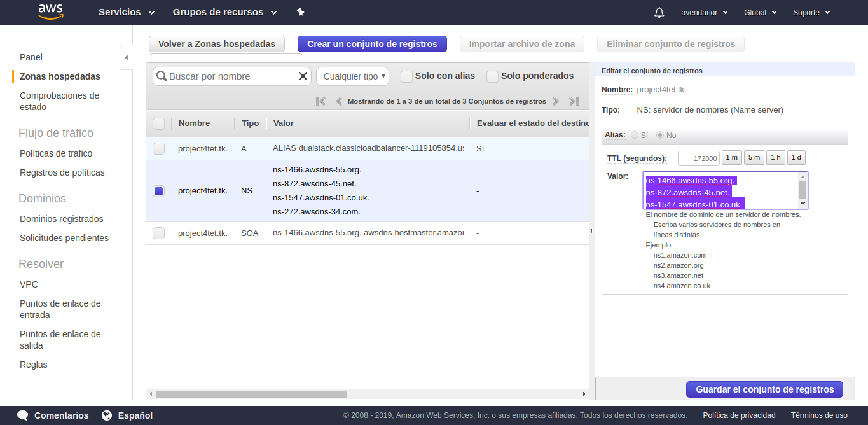Open Zonas hospedadas in the sidebar
This screenshot has width=868, height=425.
(x=60, y=76)
